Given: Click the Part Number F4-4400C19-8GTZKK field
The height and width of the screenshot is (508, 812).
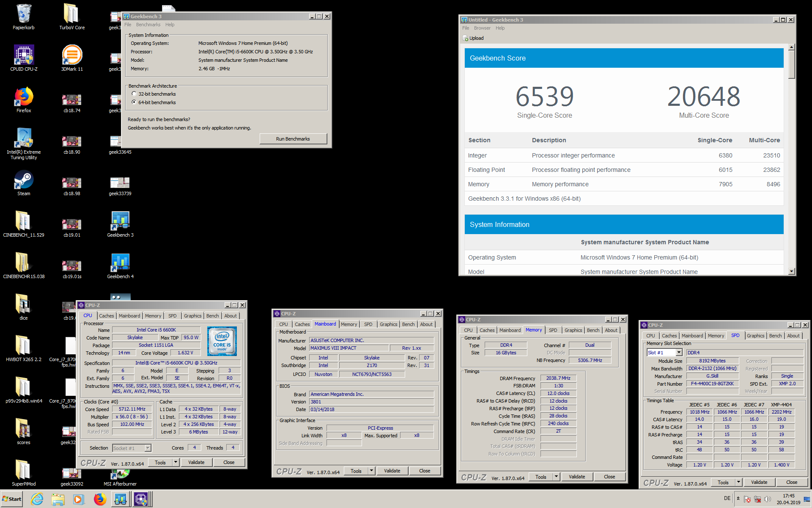Looking at the screenshot, I should coord(712,384).
